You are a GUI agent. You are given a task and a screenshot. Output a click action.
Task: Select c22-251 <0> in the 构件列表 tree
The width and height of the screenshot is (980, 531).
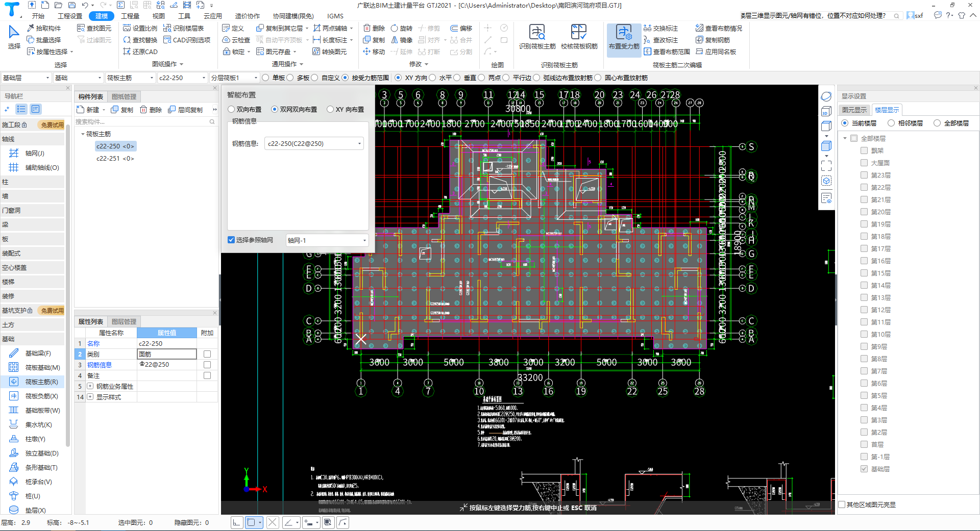[115, 158]
